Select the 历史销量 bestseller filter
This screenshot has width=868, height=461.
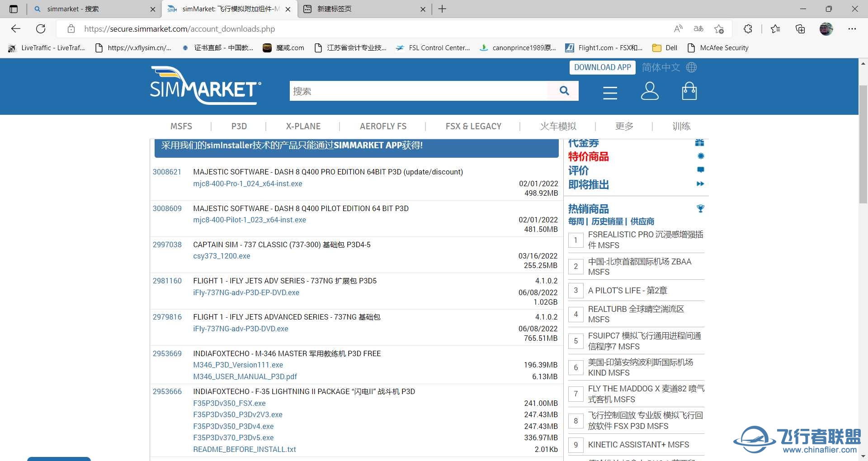click(x=607, y=221)
